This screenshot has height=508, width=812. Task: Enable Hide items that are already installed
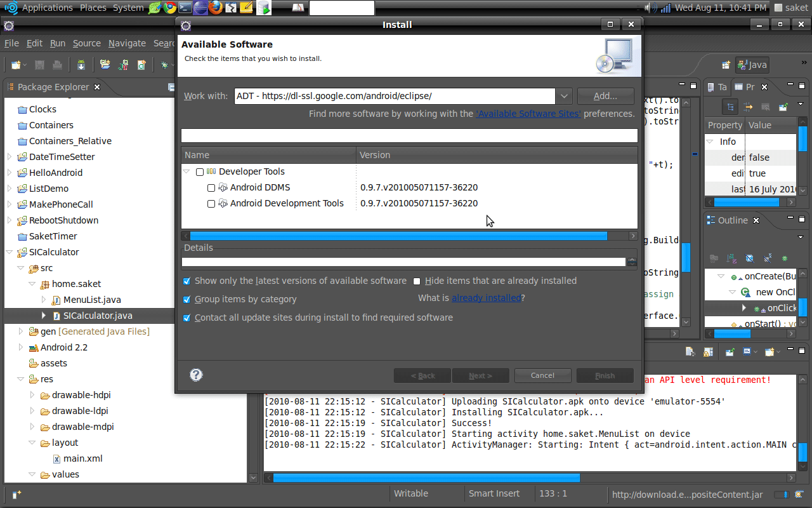[417, 281]
